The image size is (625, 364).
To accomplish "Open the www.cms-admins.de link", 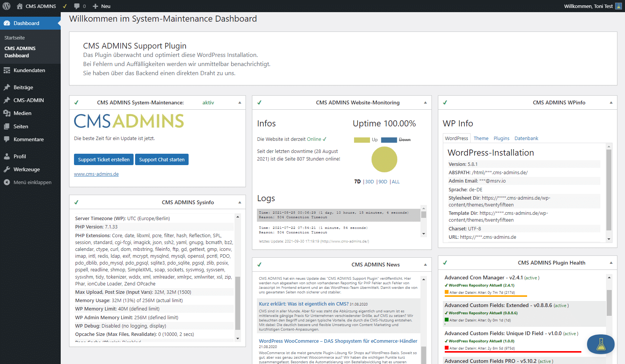I will pyautogui.click(x=96, y=174).
